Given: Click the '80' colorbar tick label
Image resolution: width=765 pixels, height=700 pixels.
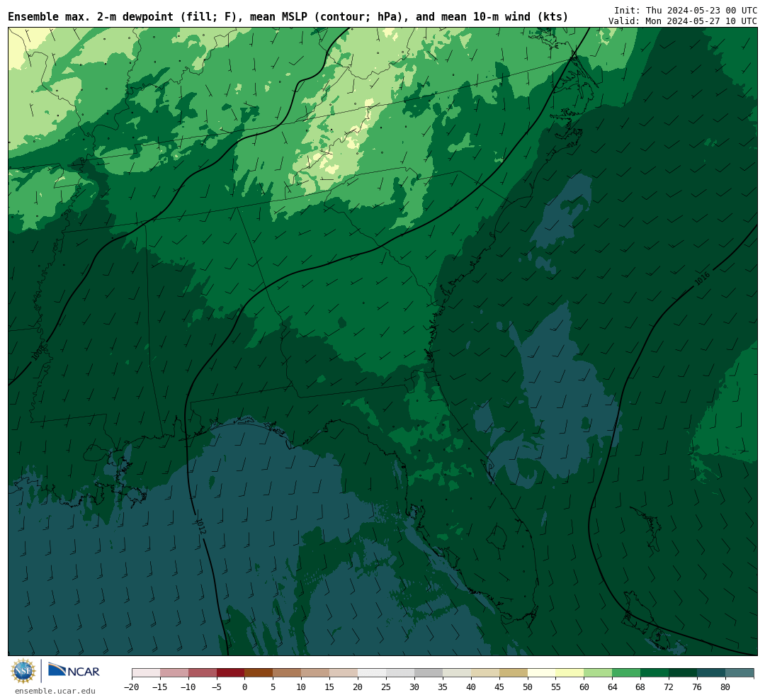Looking at the screenshot, I should 726,687.
